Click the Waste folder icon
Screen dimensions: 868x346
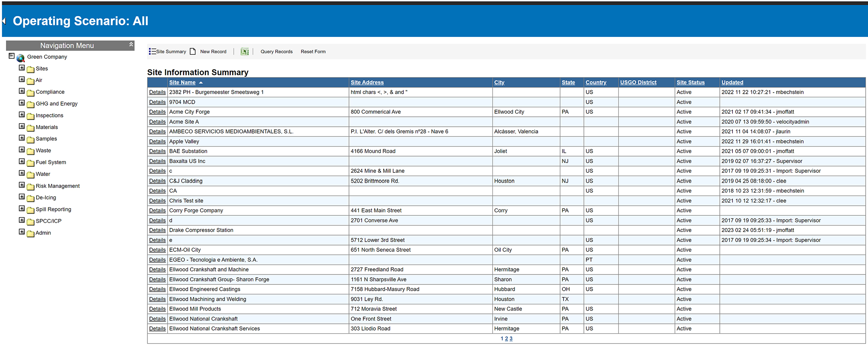coord(31,151)
